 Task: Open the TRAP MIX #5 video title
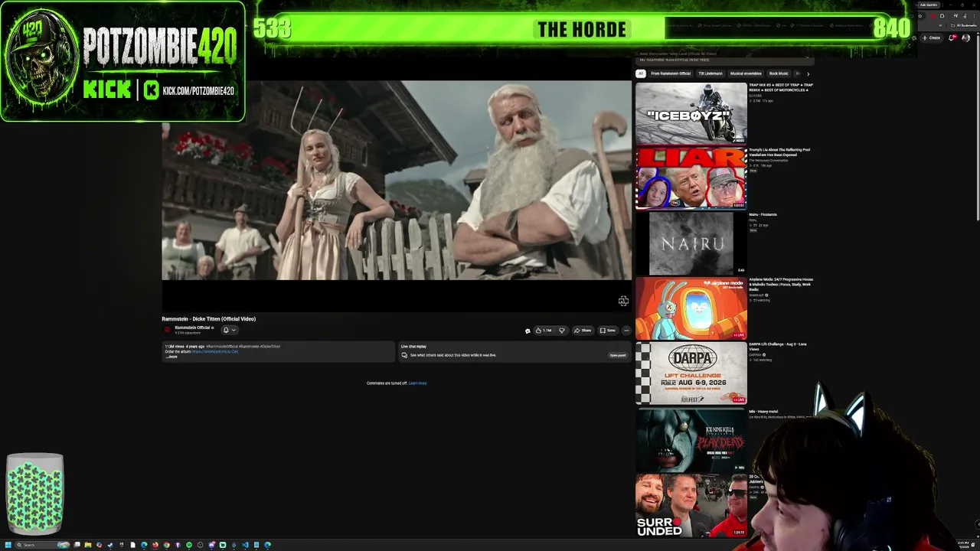click(x=781, y=87)
